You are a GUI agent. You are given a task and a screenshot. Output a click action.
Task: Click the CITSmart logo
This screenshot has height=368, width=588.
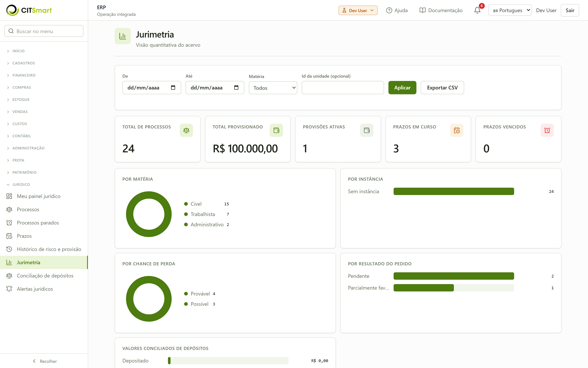point(29,10)
